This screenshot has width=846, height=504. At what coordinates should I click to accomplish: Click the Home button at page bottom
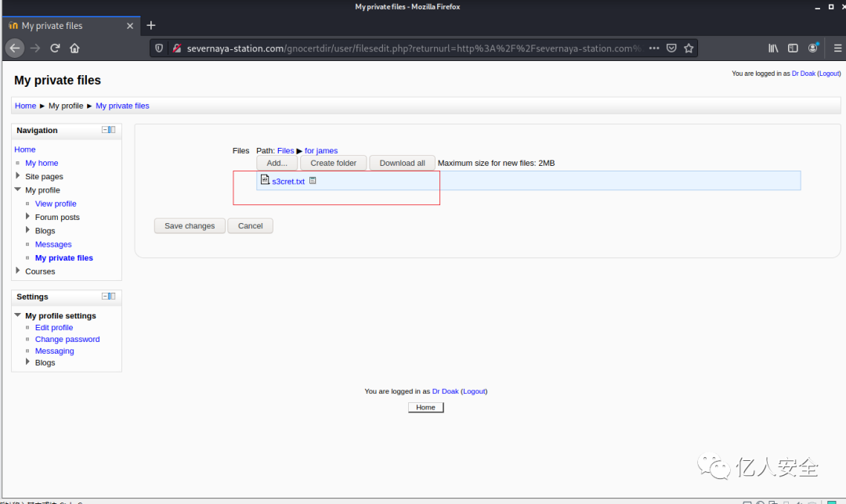(425, 408)
